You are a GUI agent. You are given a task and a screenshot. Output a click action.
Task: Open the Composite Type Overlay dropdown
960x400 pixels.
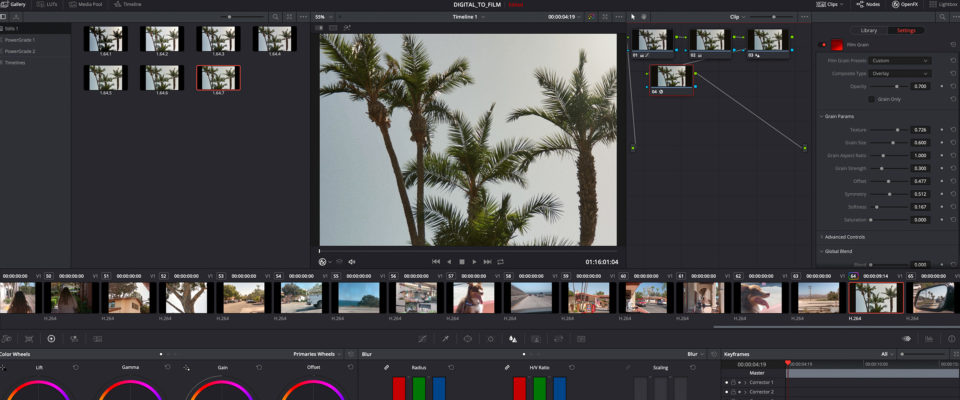900,74
